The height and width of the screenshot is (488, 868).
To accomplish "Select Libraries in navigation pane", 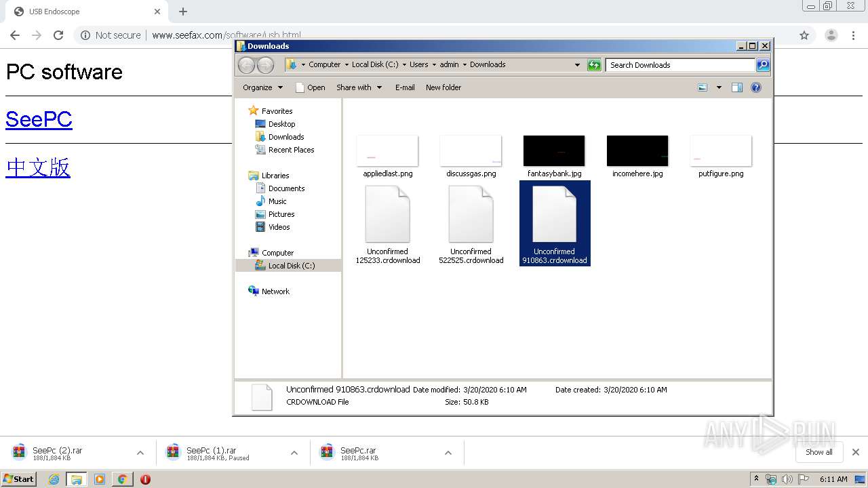I will pyautogui.click(x=269, y=176).
